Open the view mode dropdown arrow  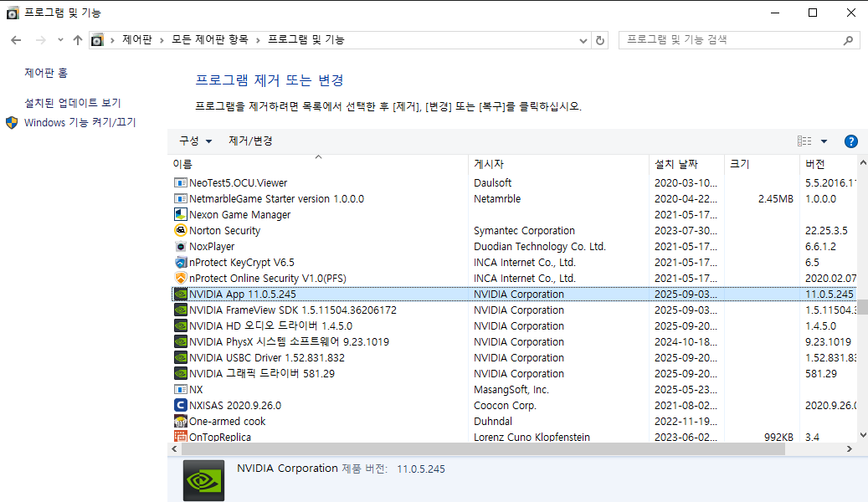point(824,141)
